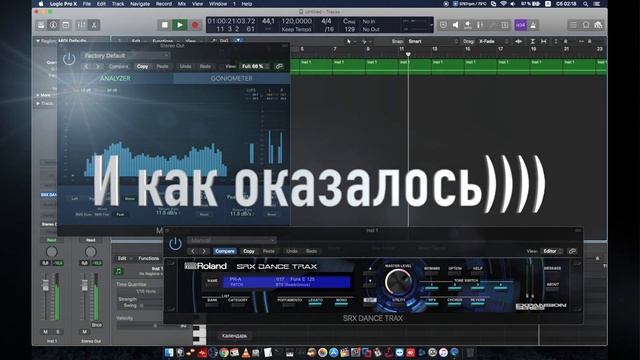Open the Inspector with the info icon

click(x=53, y=25)
